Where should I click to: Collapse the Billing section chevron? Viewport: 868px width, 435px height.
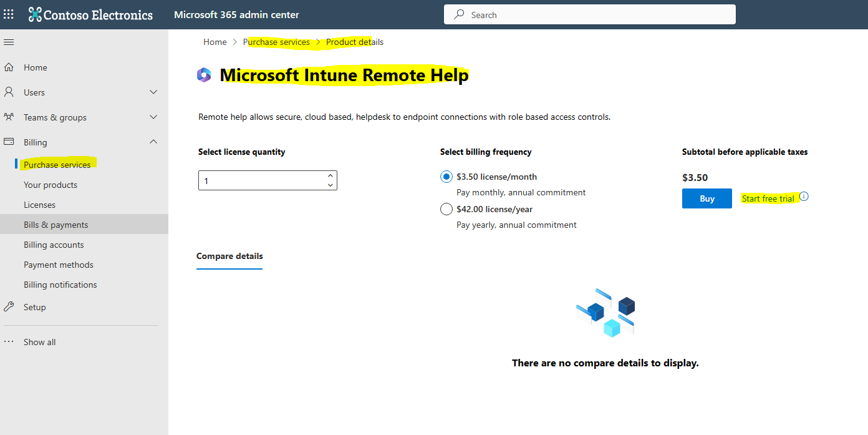(153, 142)
